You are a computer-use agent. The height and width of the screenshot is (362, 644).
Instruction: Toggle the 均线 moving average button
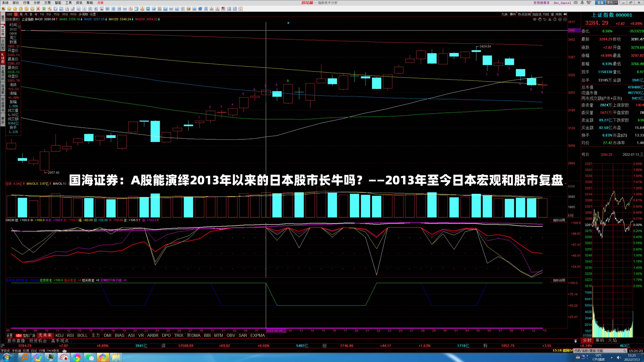coord(546,14)
